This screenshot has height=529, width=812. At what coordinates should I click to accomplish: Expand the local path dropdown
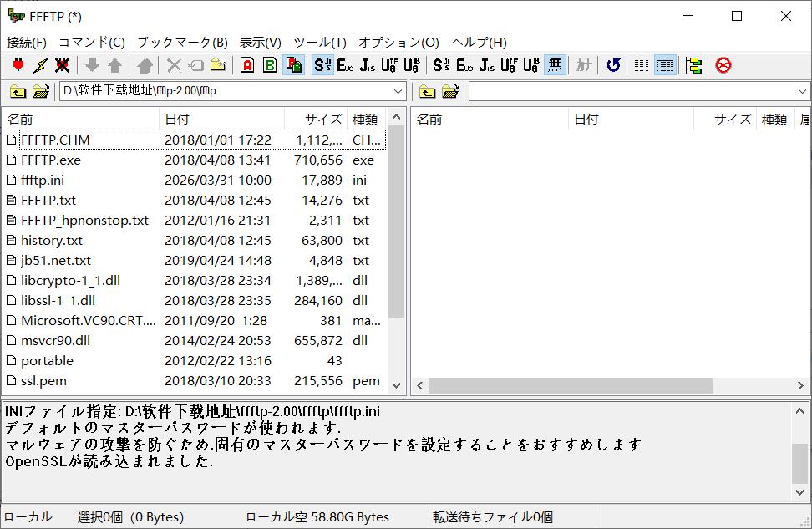tap(398, 92)
